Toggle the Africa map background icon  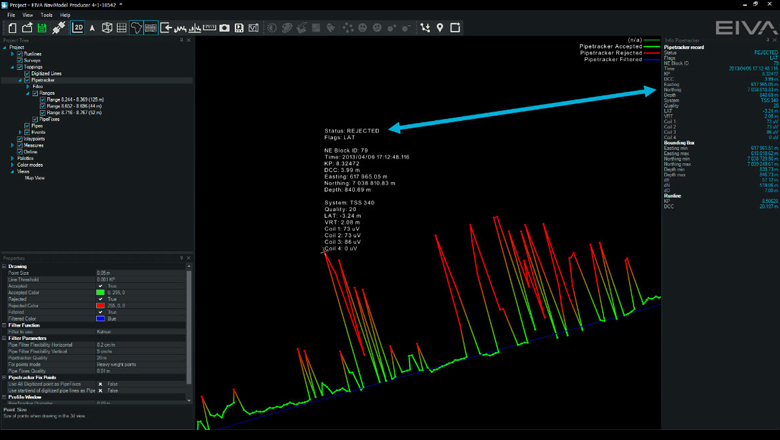click(136, 28)
